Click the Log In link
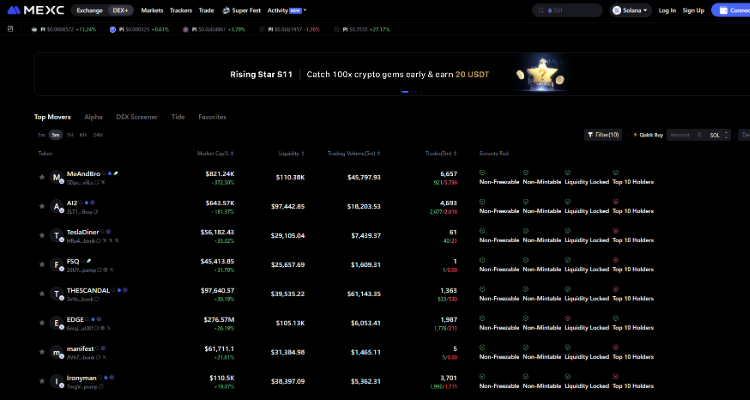Image resolution: width=750 pixels, height=400 pixels. pyautogui.click(x=667, y=10)
